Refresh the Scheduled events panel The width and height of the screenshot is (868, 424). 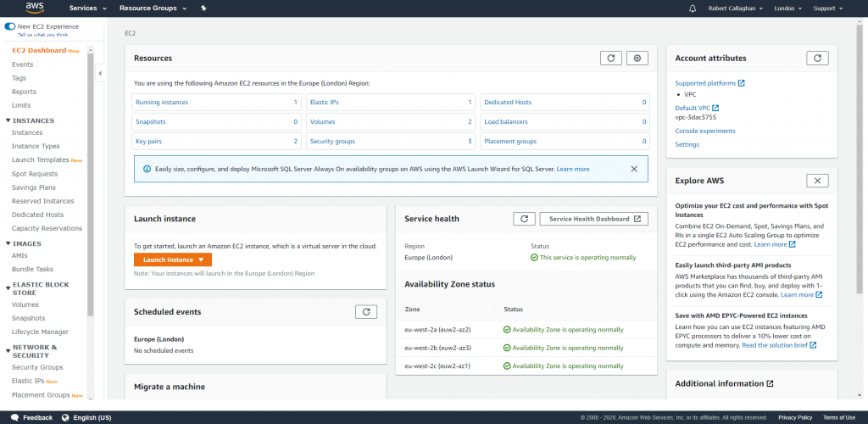[366, 311]
